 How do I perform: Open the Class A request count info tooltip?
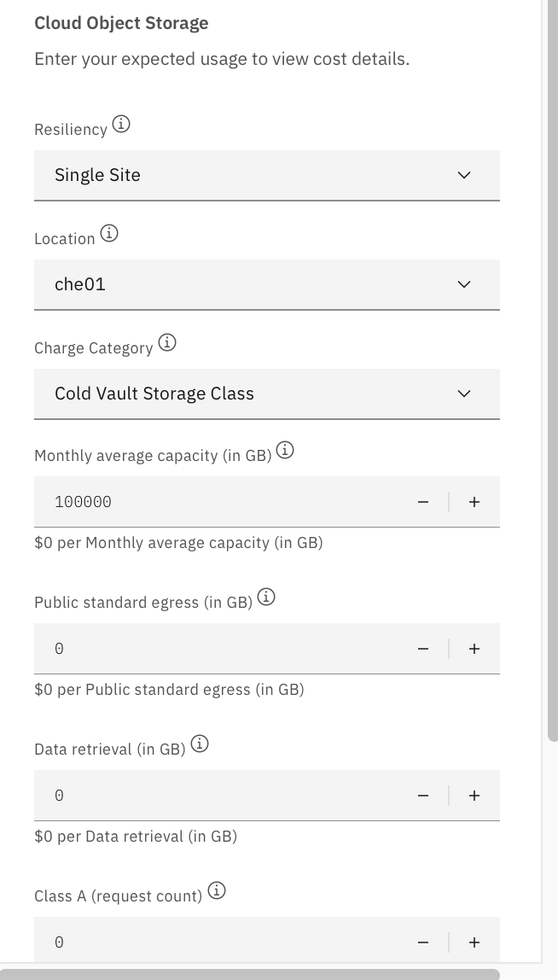tap(216, 890)
